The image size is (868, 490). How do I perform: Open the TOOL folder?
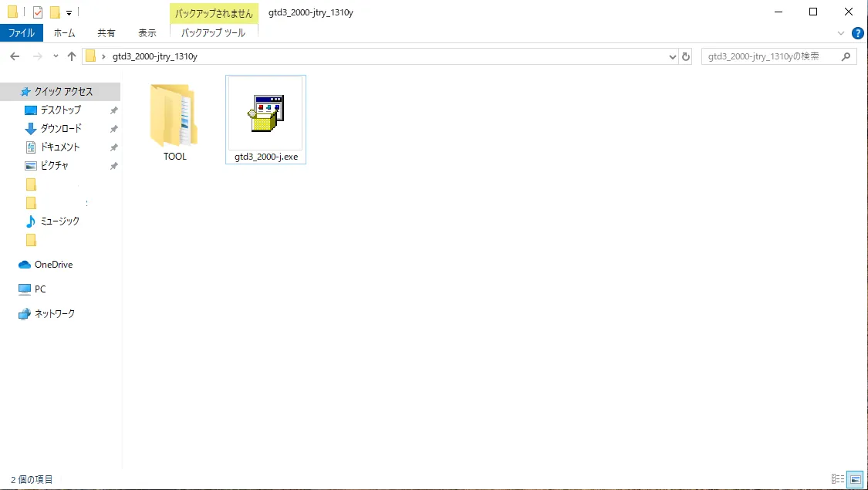coord(175,122)
